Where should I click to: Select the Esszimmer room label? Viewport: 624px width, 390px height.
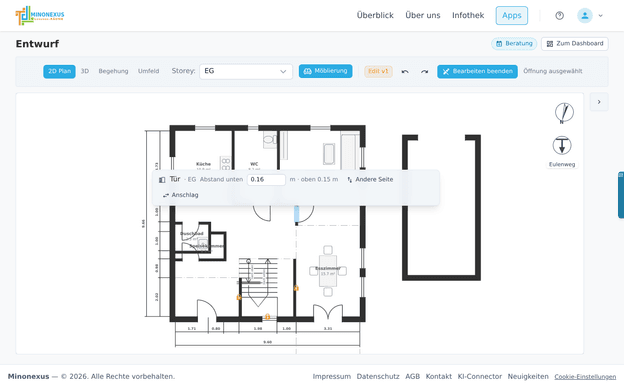click(328, 269)
